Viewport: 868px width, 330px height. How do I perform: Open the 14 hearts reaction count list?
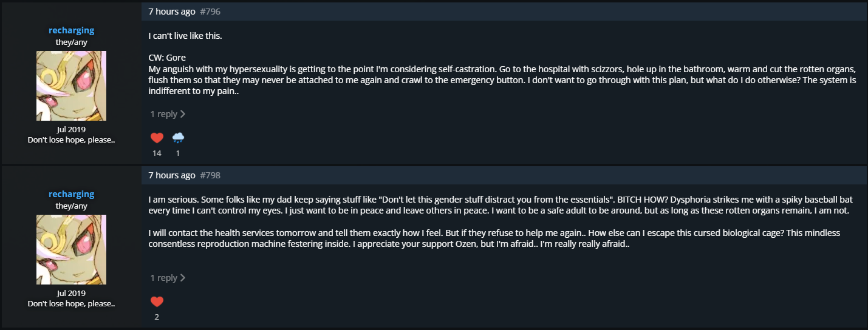[157, 153]
